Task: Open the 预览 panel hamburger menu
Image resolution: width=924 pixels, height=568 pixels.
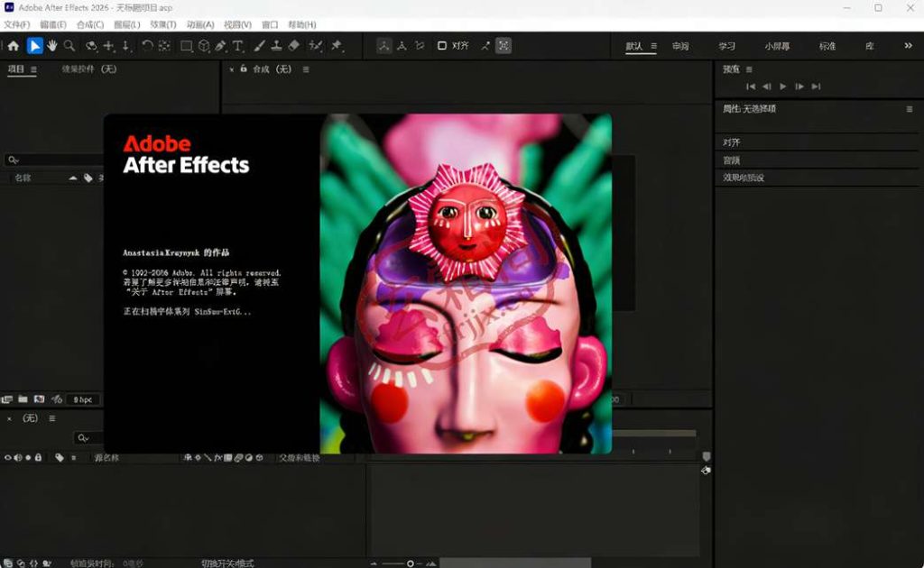Action: pos(749,69)
